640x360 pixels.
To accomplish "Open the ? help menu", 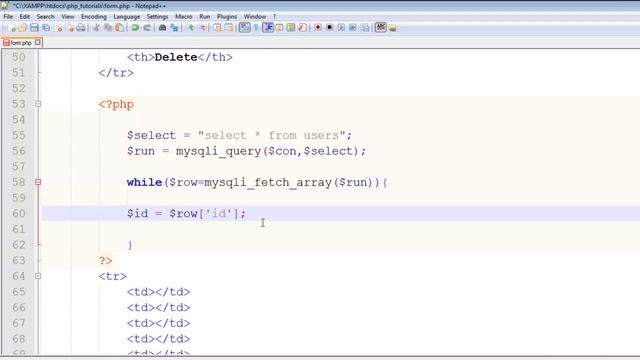I will coord(274,17).
